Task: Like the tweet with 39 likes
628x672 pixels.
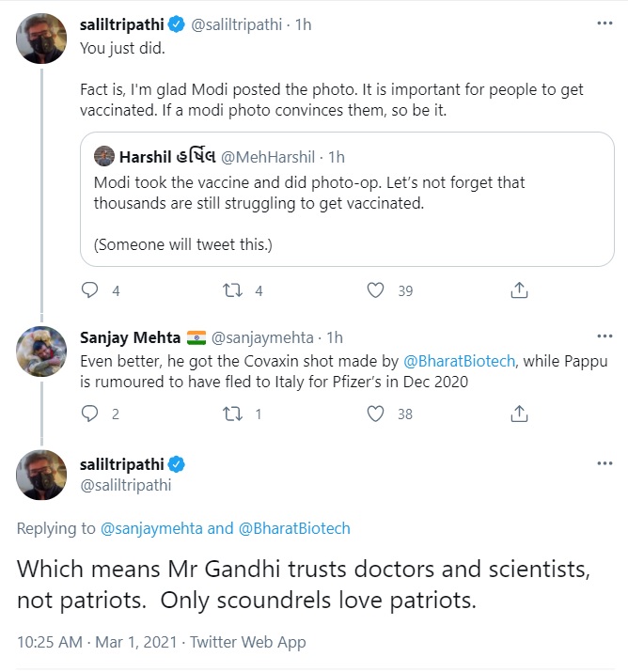Action: [375, 290]
